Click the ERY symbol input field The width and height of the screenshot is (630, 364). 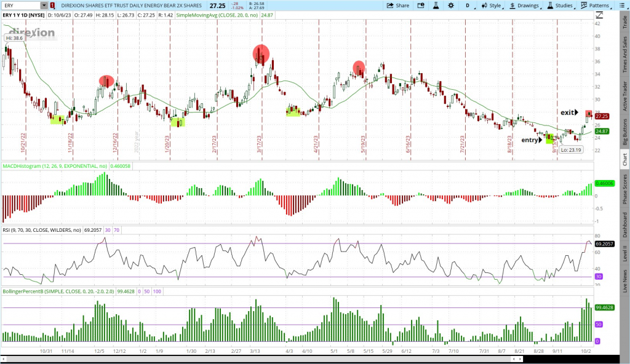pos(22,6)
